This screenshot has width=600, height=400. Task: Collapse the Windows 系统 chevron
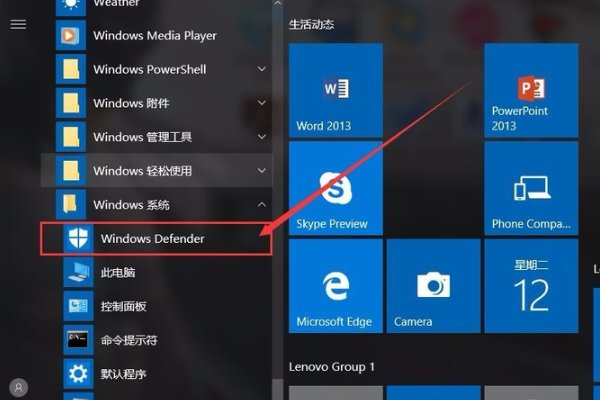click(x=262, y=204)
